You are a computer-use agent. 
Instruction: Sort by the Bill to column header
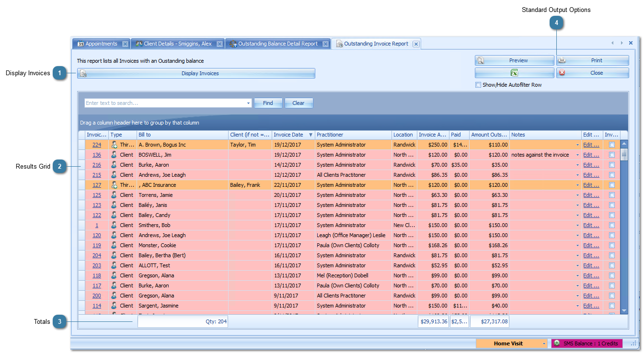point(183,135)
